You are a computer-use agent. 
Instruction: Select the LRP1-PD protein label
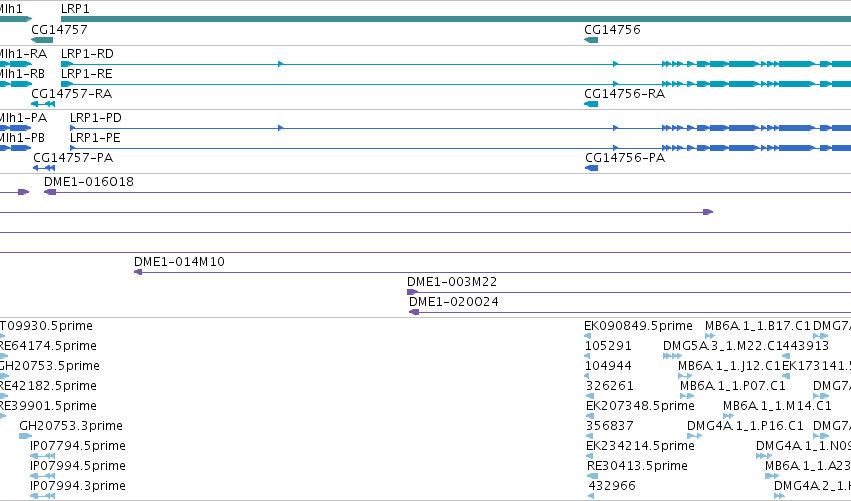pos(96,118)
